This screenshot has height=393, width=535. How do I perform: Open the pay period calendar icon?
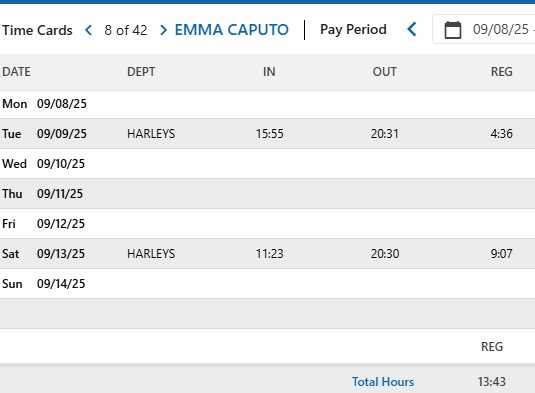(x=453, y=30)
